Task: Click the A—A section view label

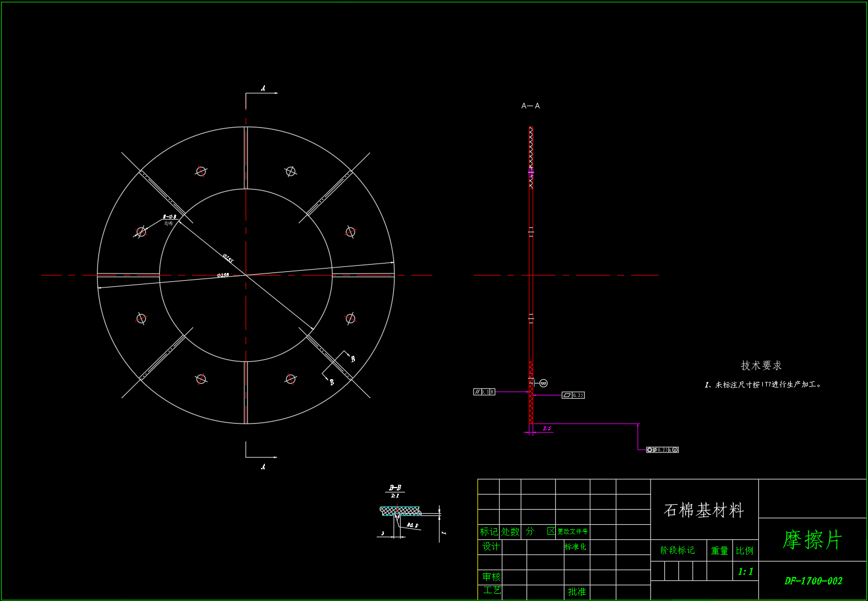Action: (x=530, y=106)
